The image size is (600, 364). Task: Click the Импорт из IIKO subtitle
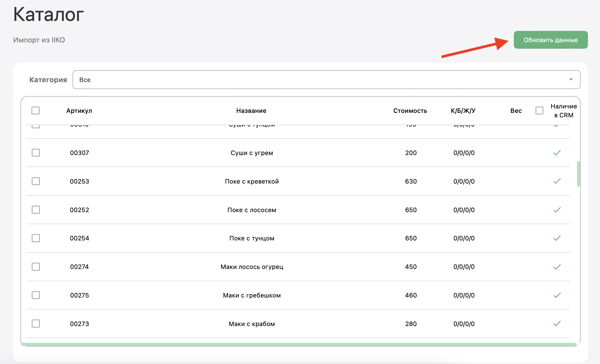point(39,40)
